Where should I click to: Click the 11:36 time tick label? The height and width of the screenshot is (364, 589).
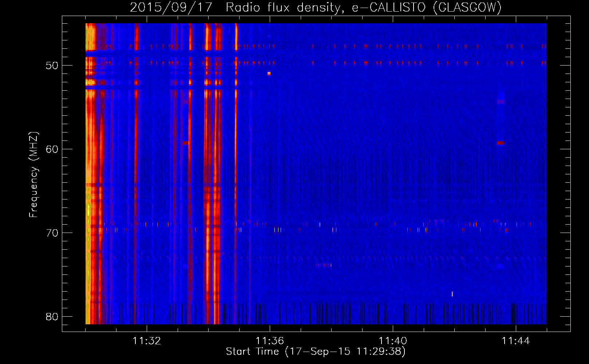click(x=270, y=341)
